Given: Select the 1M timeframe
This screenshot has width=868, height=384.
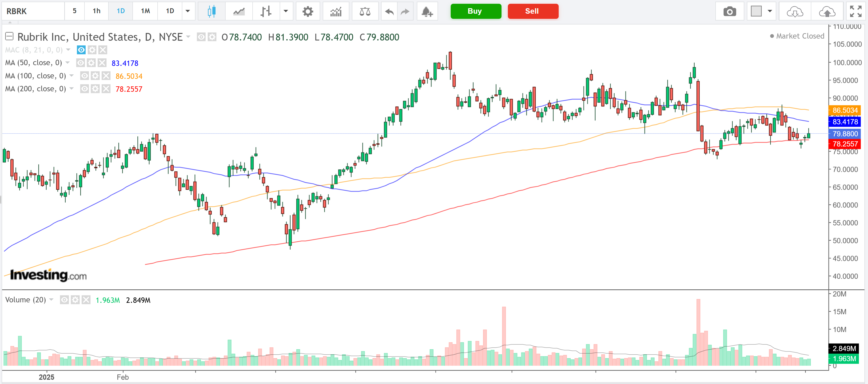Looking at the screenshot, I should pyautogui.click(x=145, y=11).
